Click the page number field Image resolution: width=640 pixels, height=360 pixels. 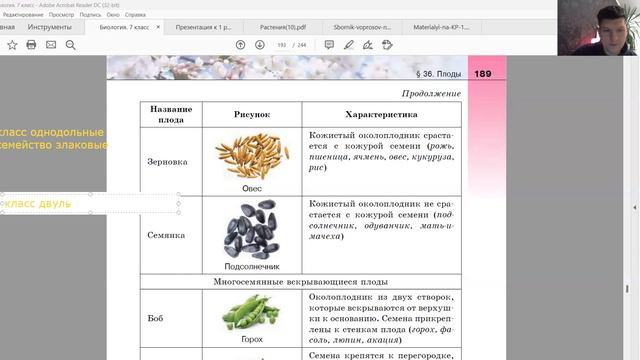[282, 45]
